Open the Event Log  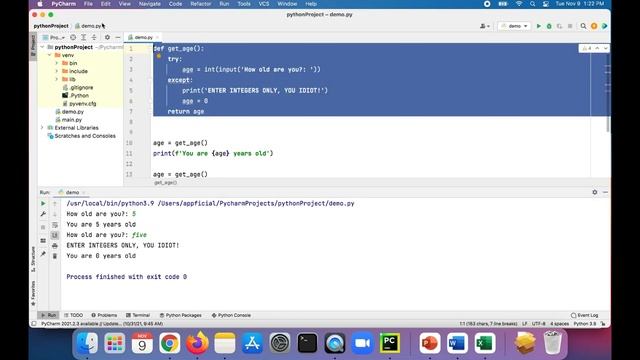(584, 316)
